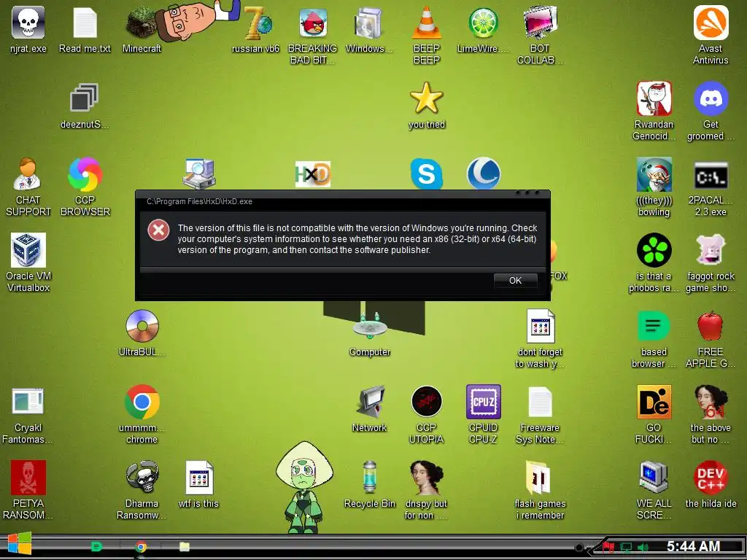Open the 'flash games i remember' folder
The width and height of the screenshot is (747, 560).
(539, 477)
